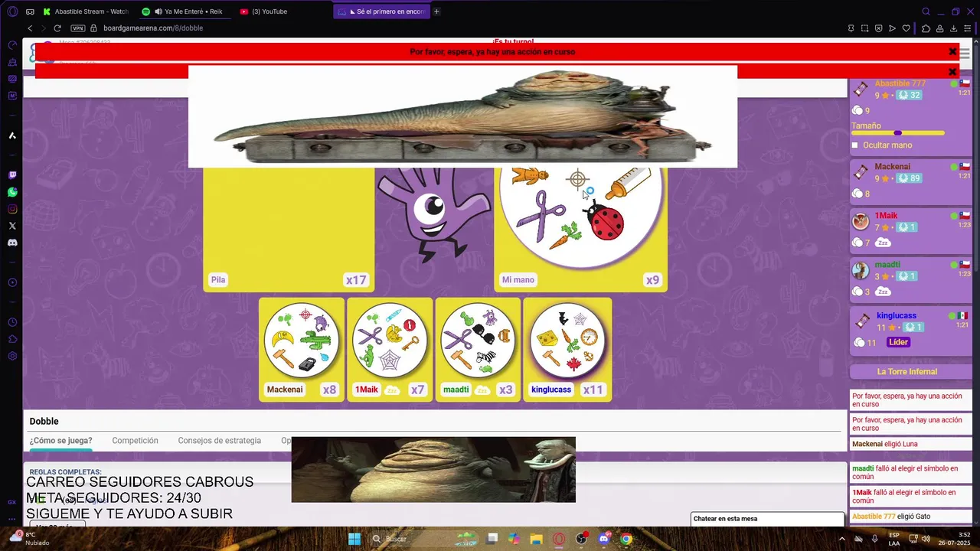Open Instagram in the Opera sidebar
Image resolution: width=980 pixels, height=551 pixels.
(x=12, y=209)
